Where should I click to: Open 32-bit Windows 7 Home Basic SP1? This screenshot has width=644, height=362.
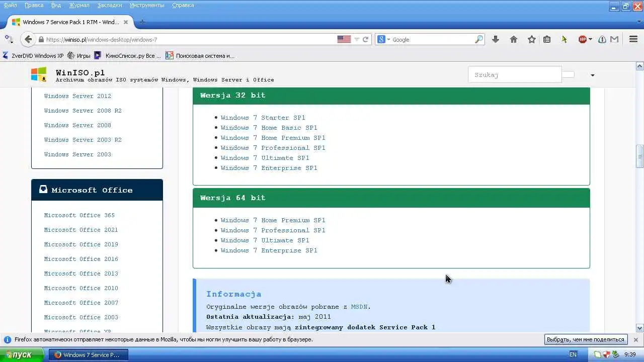coord(269,128)
